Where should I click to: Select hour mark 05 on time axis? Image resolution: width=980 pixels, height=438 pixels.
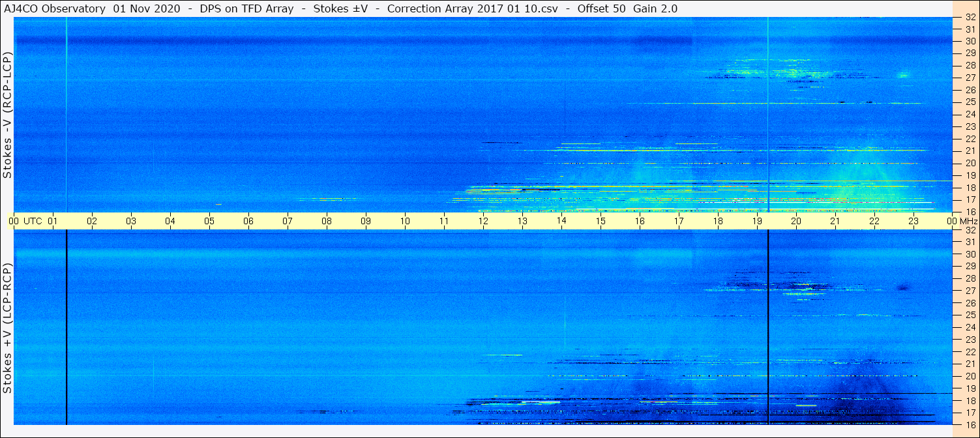pyautogui.click(x=209, y=221)
